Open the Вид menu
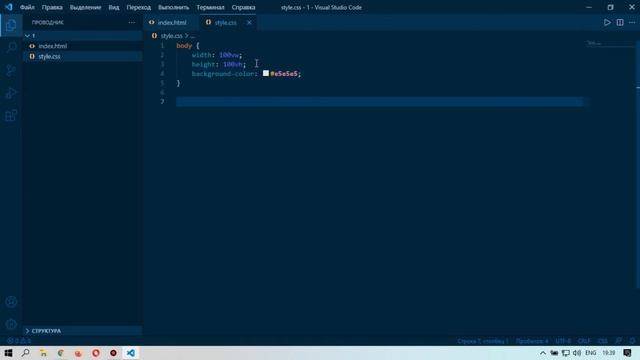Image resolution: width=640 pixels, height=360 pixels. (x=114, y=7)
